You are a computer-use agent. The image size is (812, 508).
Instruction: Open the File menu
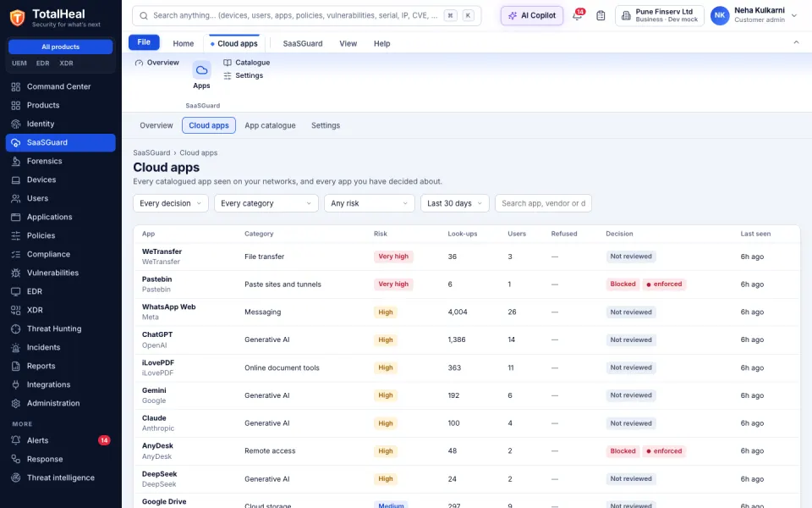click(x=144, y=42)
